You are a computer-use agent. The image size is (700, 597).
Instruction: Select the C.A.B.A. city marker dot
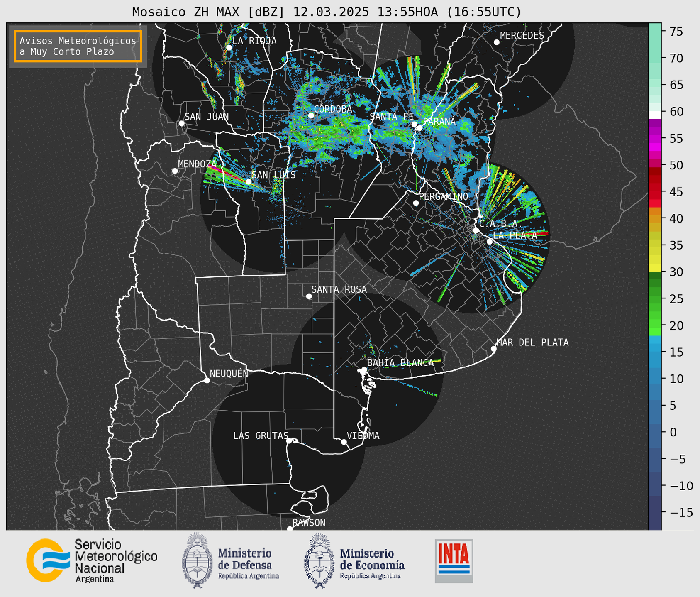click(x=476, y=230)
